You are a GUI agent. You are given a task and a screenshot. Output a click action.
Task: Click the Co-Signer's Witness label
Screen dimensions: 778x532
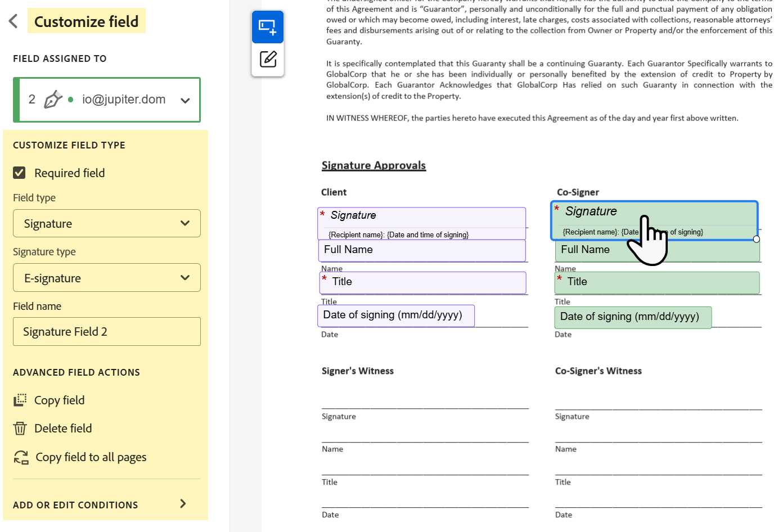[599, 371]
